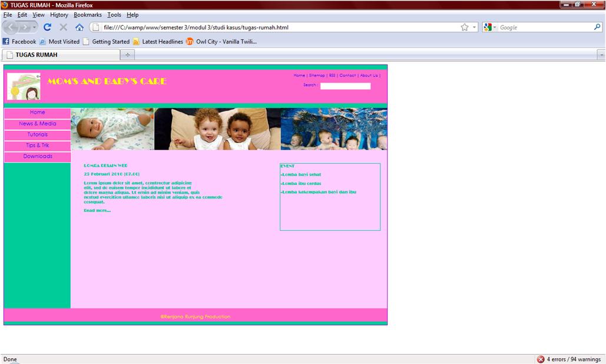Maximize the Firefox window
Viewport: 606px width, 364px height.
(x=578, y=4)
